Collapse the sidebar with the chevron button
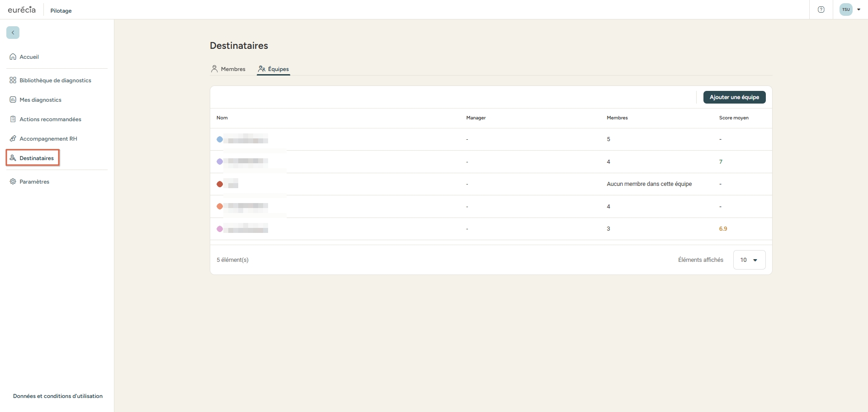This screenshot has height=412, width=868. [13, 33]
